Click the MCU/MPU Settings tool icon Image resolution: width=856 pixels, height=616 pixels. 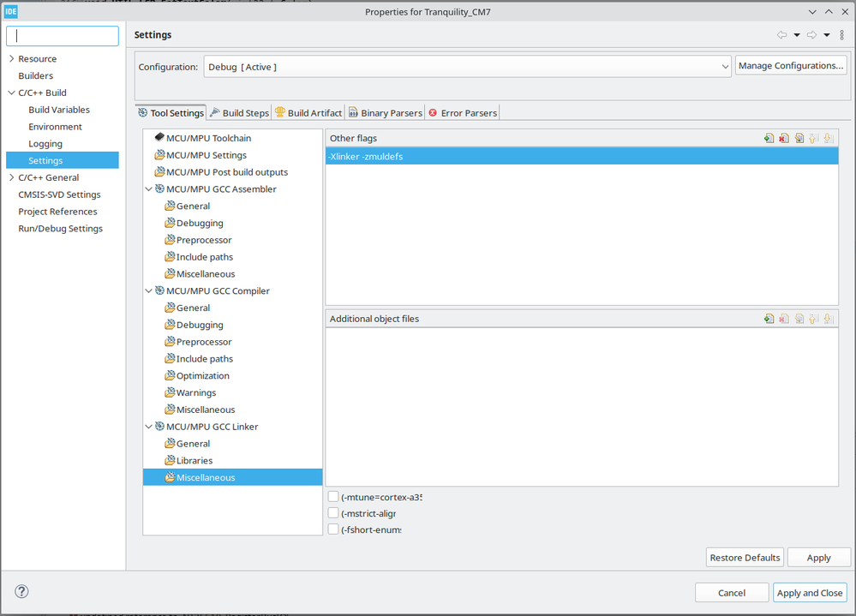point(159,155)
